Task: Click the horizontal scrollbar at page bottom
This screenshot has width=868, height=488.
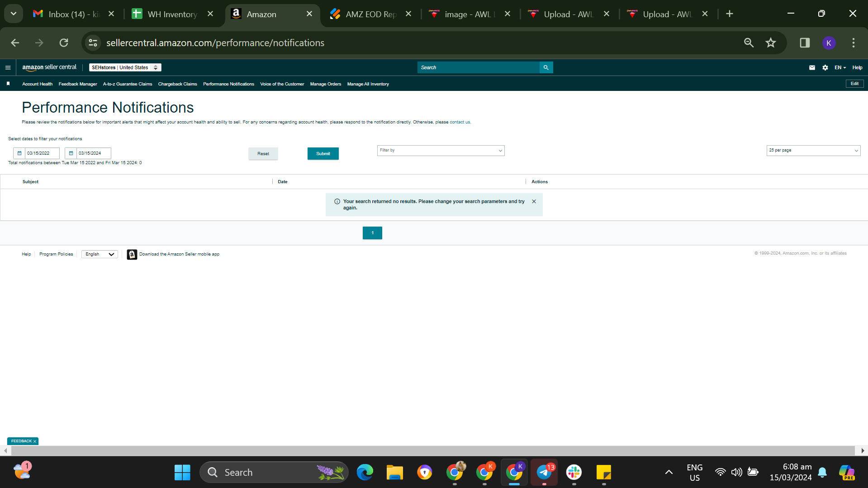Action: pyautogui.click(x=433, y=451)
